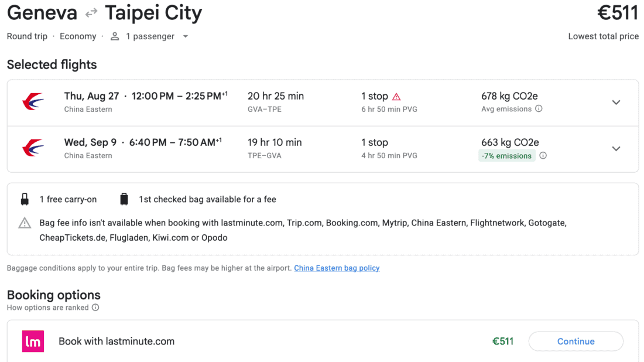Screen dimensions: 644x362
Task: Open China Eastern bag policy link
Action: [x=337, y=268]
